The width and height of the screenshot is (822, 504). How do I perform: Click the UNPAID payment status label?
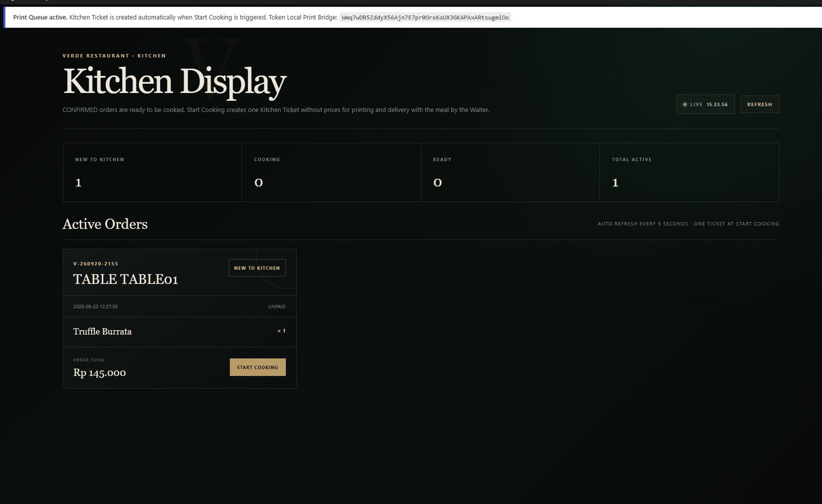coord(277,307)
